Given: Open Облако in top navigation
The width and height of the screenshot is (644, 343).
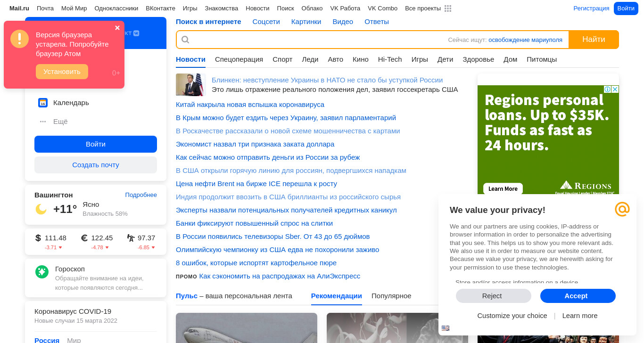Looking at the screenshot, I should [312, 8].
